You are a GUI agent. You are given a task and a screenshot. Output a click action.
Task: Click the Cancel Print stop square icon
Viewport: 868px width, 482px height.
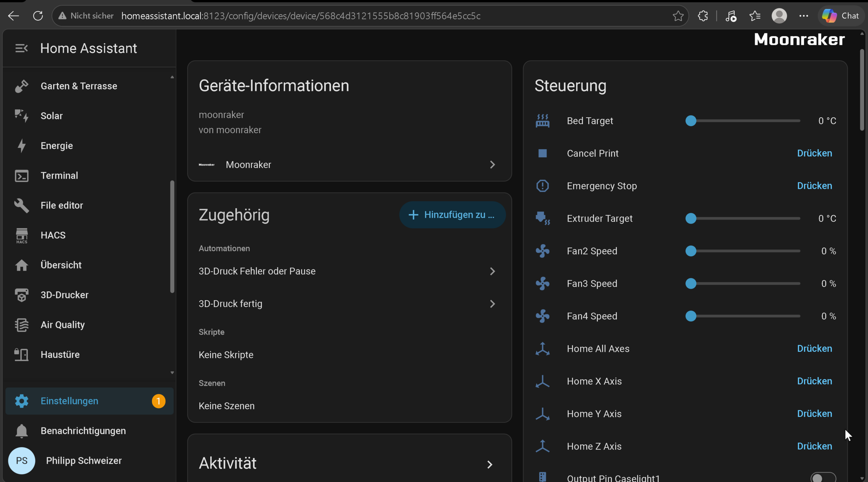pos(542,153)
